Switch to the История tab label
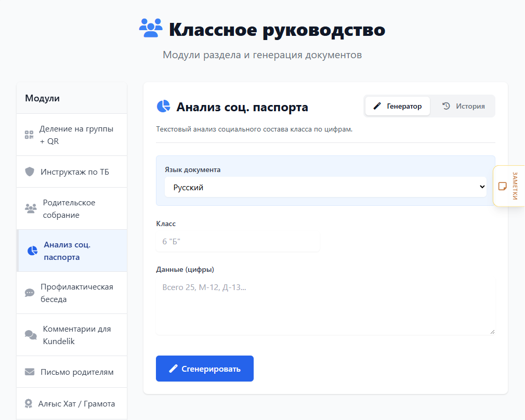This screenshot has height=420, width=525. (x=470, y=106)
